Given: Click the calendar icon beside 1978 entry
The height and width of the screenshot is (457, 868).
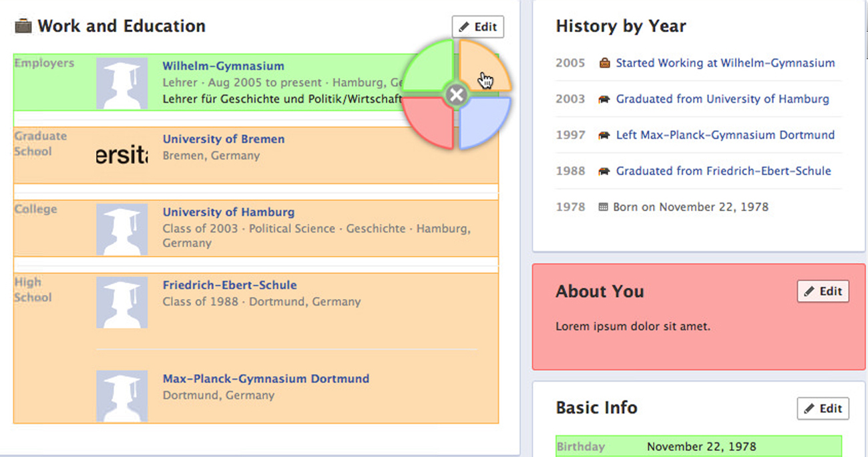Looking at the screenshot, I should point(603,207).
